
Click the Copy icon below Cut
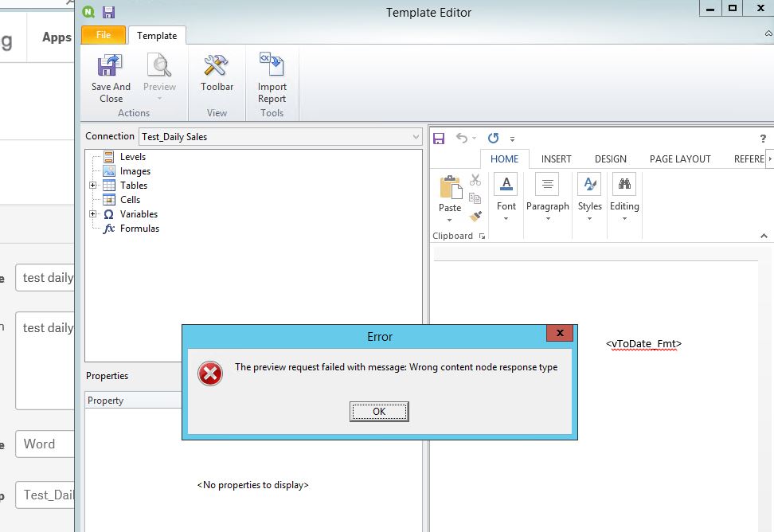click(475, 199)
